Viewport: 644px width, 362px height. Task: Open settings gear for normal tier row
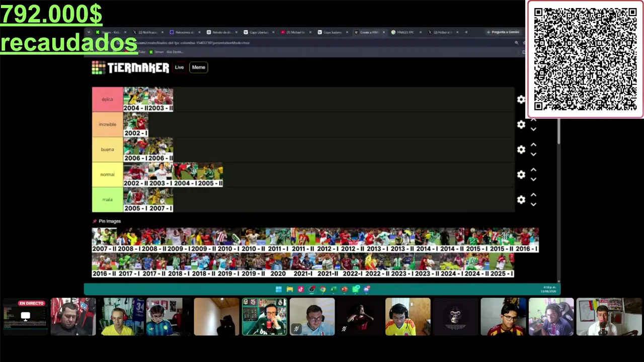(521, 175)
